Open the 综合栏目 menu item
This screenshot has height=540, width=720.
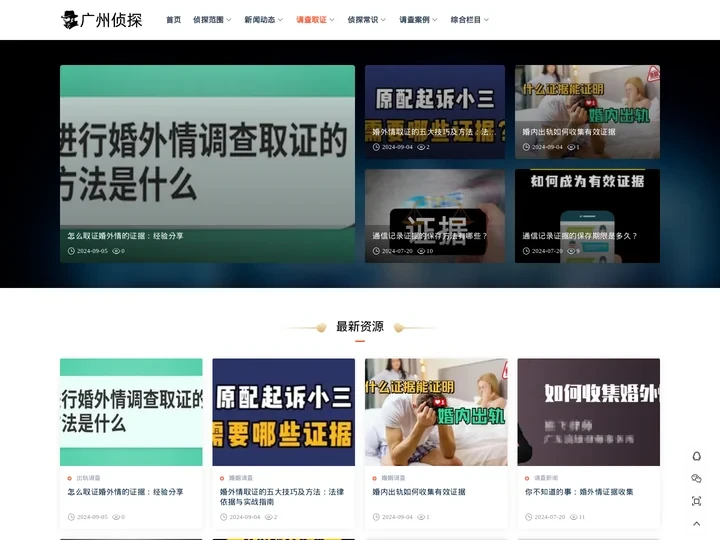click(x=466, y=20)
